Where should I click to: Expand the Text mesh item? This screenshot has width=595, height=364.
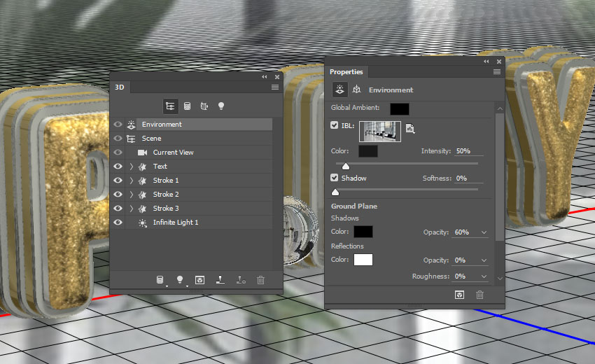tap(132, 167)
